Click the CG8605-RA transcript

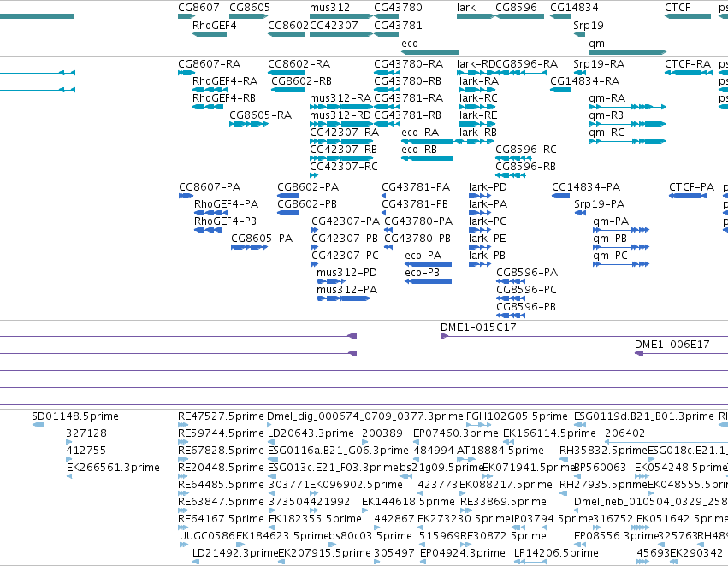(249, 124)
